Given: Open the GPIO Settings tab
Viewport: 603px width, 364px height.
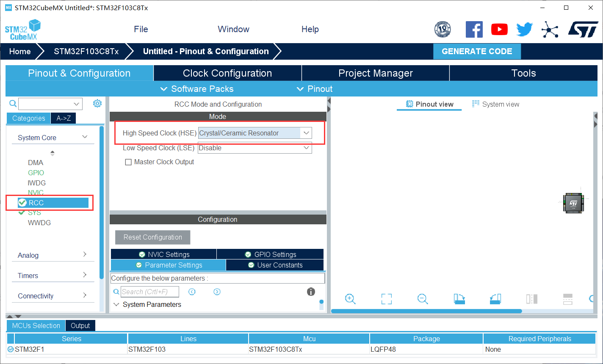Looking at the screenshot, I should click(271, 254).
